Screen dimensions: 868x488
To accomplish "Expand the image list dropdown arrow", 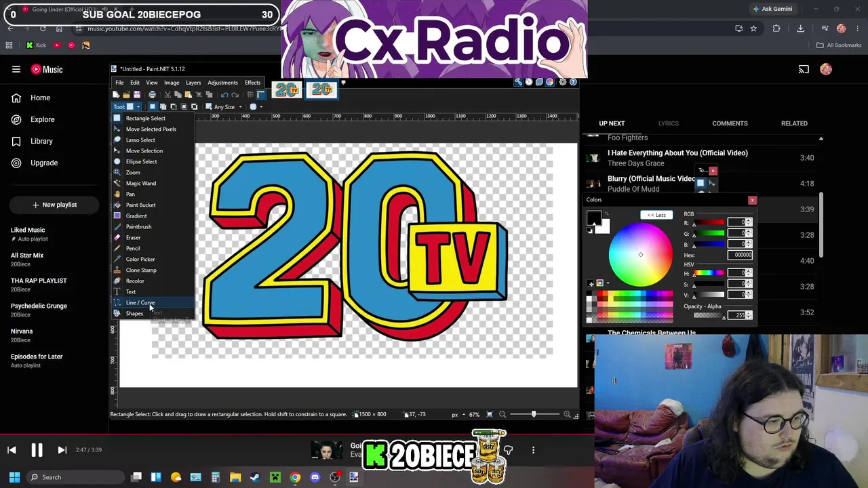I will click(343, 83).
